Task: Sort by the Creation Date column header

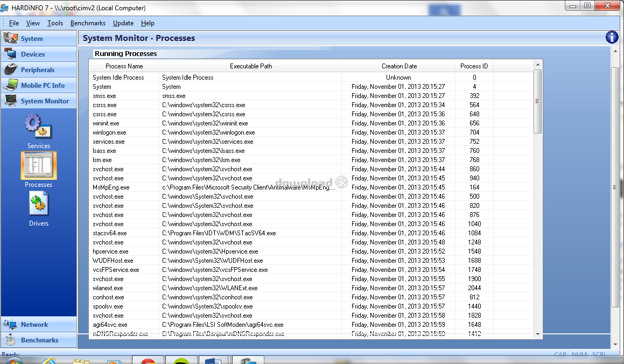Action: (399, 66)
